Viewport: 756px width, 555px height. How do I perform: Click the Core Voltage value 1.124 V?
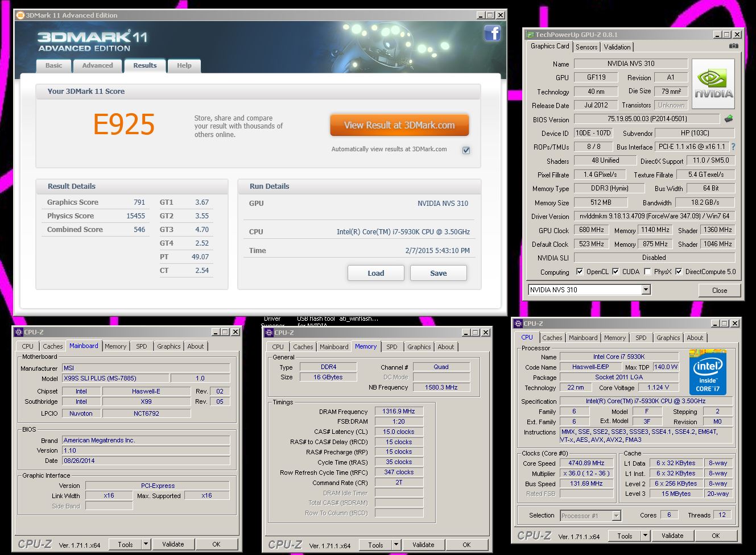click(658, 388)
